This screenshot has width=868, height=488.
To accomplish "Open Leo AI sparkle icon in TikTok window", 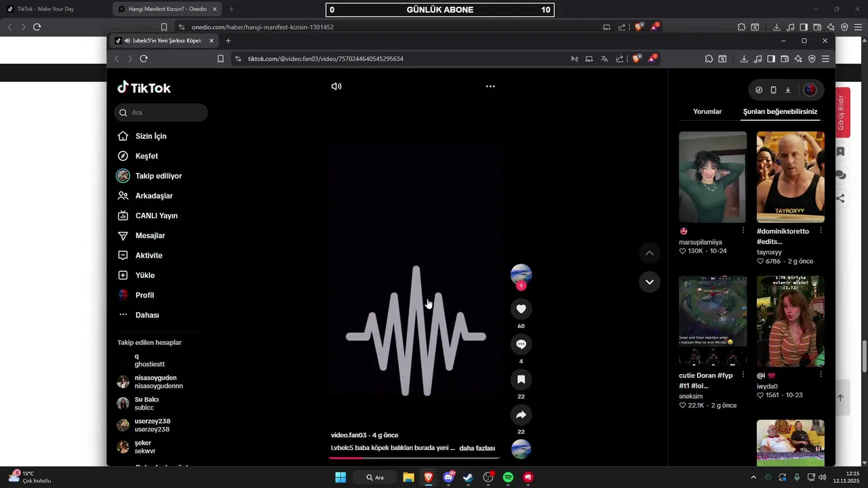I will pyautogui.click(x=798, y=59).
